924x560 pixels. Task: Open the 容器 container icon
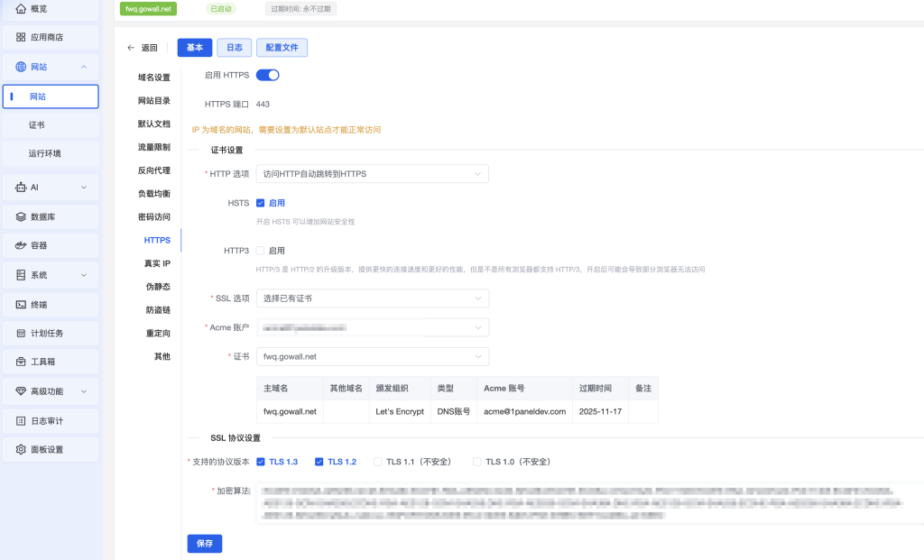tap(21, 245)
